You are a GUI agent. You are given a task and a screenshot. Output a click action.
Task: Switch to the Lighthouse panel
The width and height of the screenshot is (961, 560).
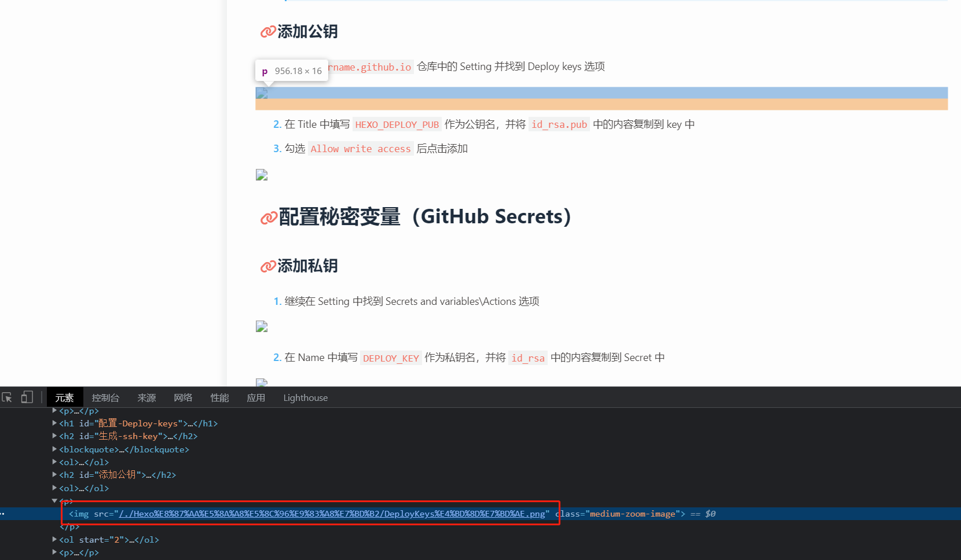pyautogui.click(x=305, y=397)
